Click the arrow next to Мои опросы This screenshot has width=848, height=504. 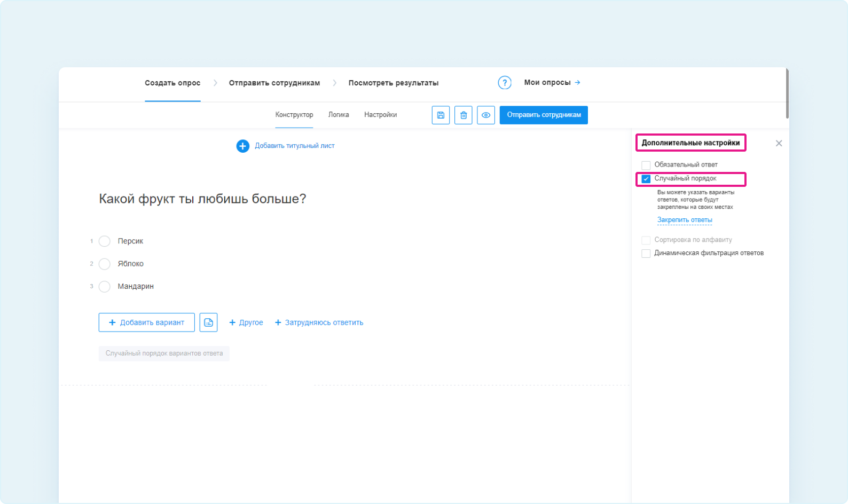click(577, 82)
